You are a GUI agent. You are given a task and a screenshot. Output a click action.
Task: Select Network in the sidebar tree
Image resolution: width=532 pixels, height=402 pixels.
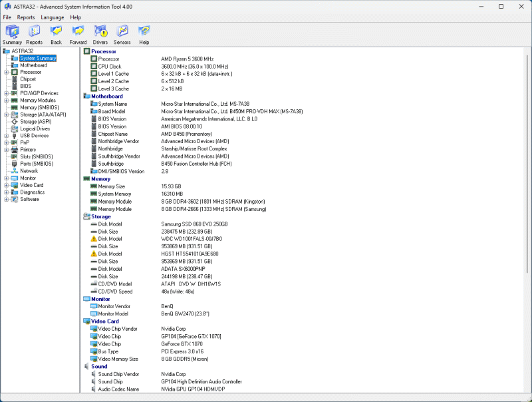[29, 171]
